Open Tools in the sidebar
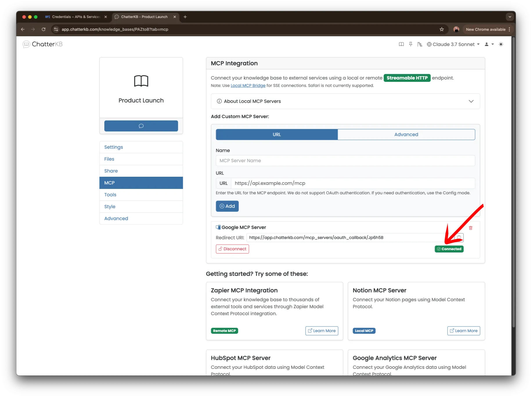The height and width of the screenshot is (397, 532). pos(141,195)
